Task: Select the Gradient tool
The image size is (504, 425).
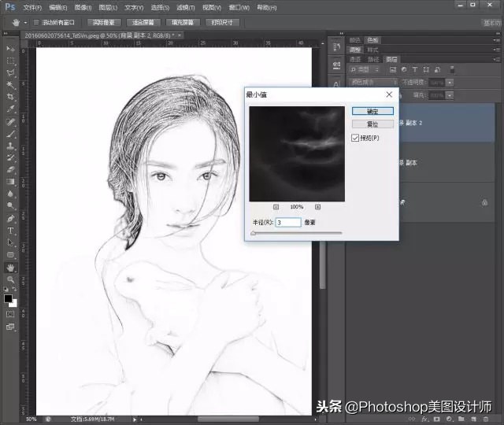Action: [10, 182]
